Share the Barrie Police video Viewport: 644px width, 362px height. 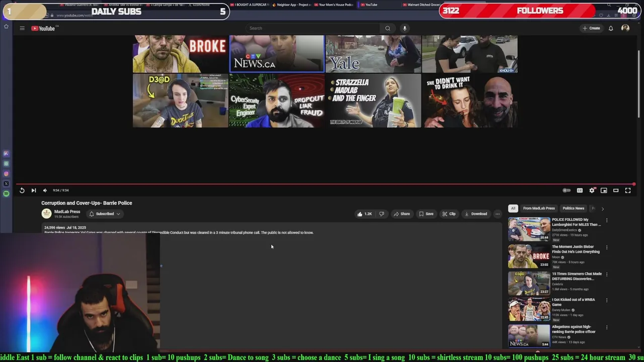coord(401,214)
